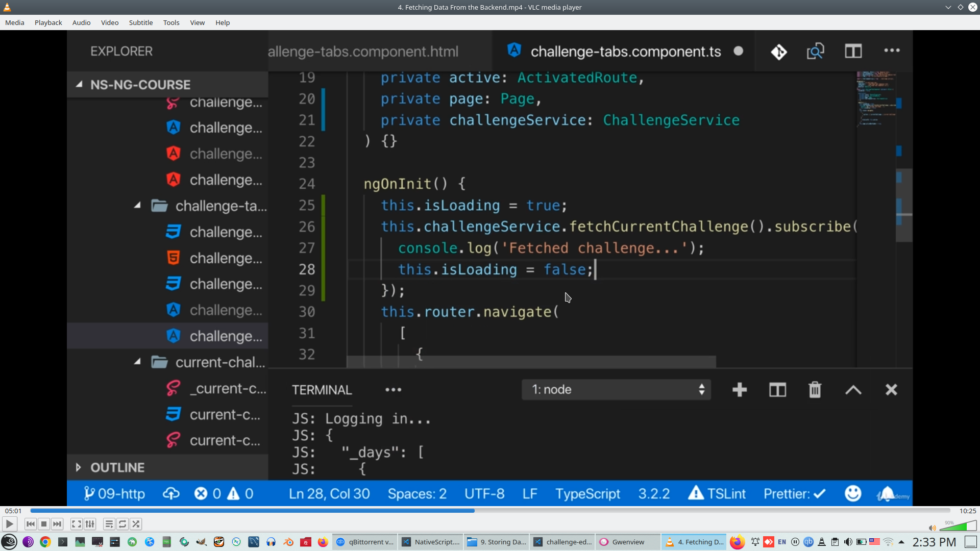
Task: Toggle fullscreen video mode
Action: 77,524
